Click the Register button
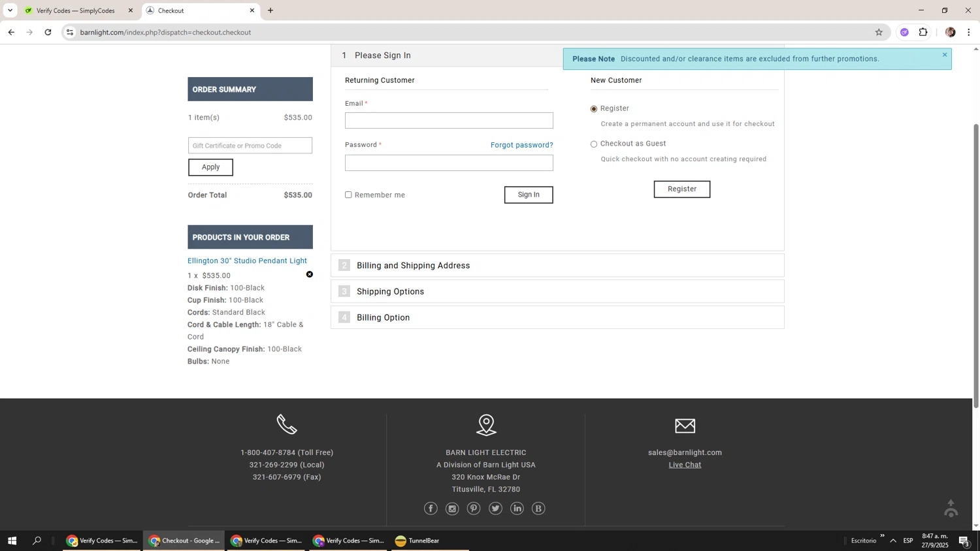 (x=682, y=189)
